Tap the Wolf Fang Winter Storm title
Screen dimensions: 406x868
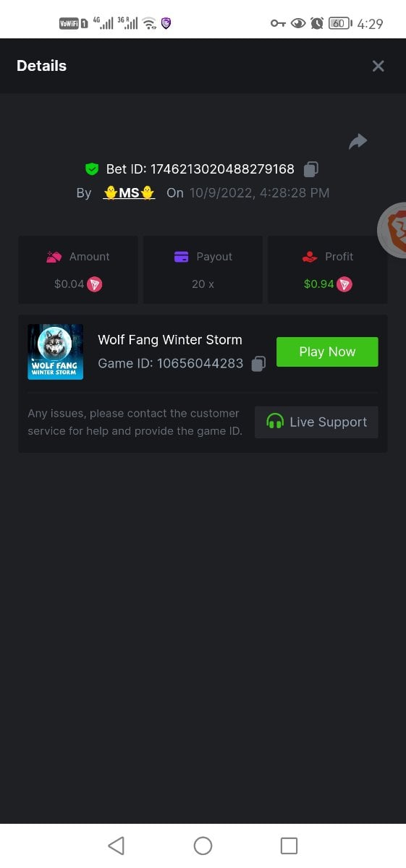point(170,339)
